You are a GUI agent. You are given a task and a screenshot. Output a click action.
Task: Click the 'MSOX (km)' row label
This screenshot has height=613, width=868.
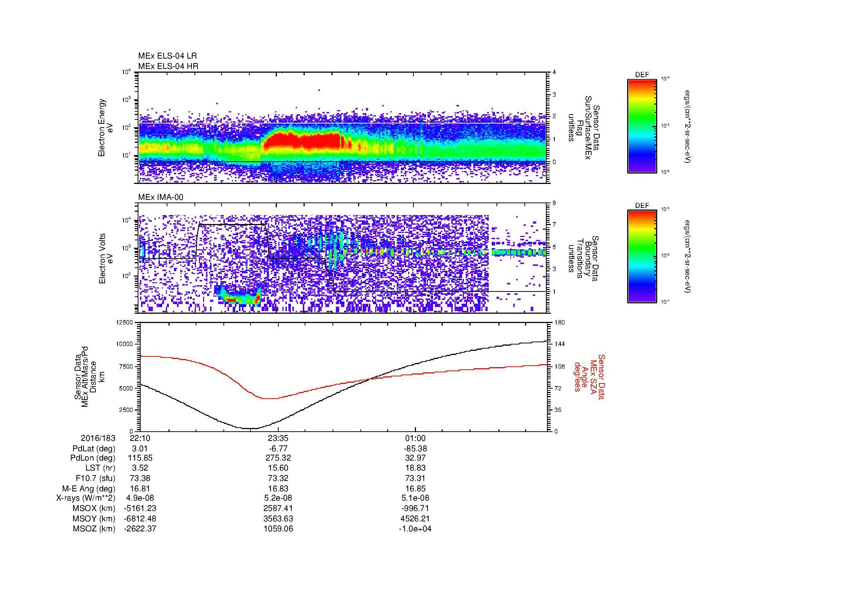[94, 508]
